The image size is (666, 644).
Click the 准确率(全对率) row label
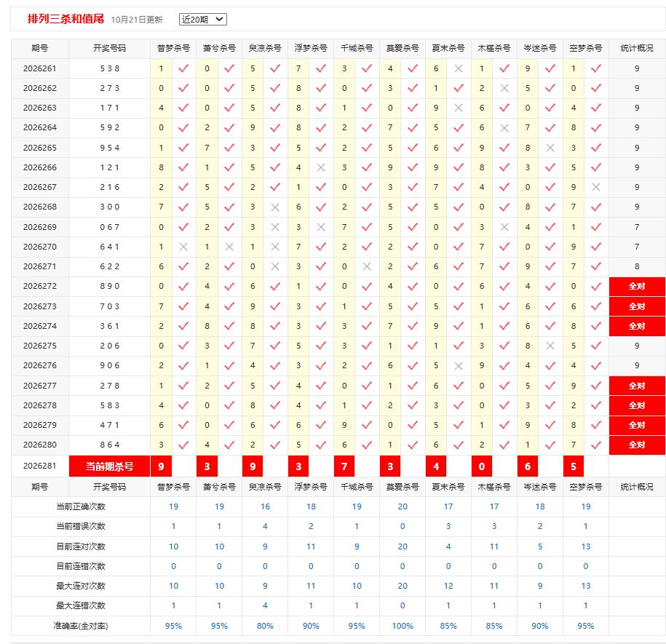point(81,626)
